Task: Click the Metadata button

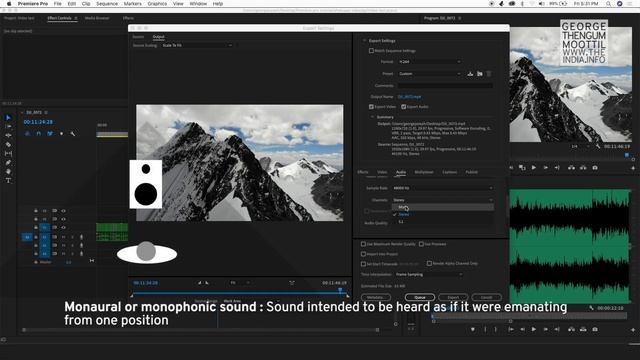Action: tap(376, 297)
